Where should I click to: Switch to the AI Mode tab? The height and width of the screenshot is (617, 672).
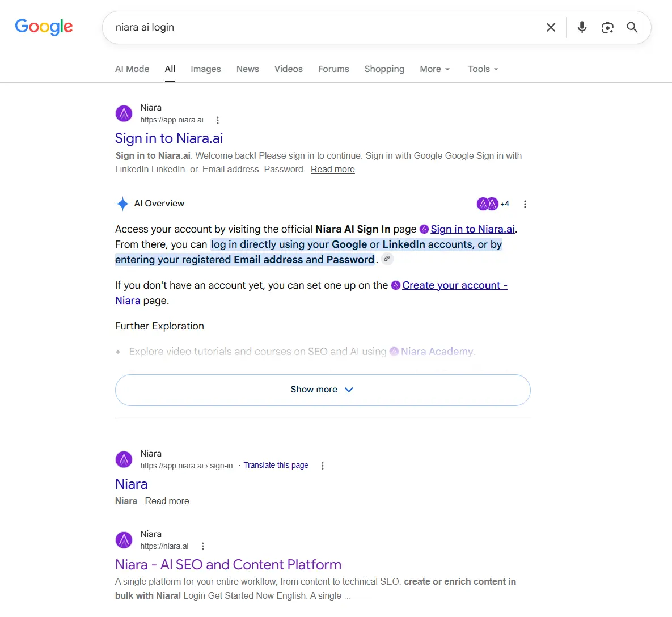point(132,69)
